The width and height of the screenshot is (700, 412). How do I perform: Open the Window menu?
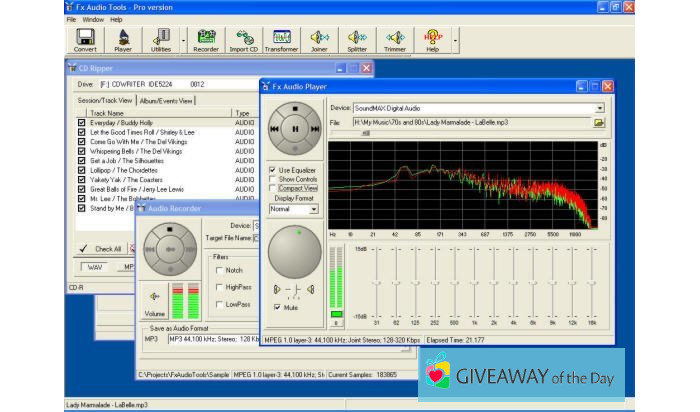93,19
